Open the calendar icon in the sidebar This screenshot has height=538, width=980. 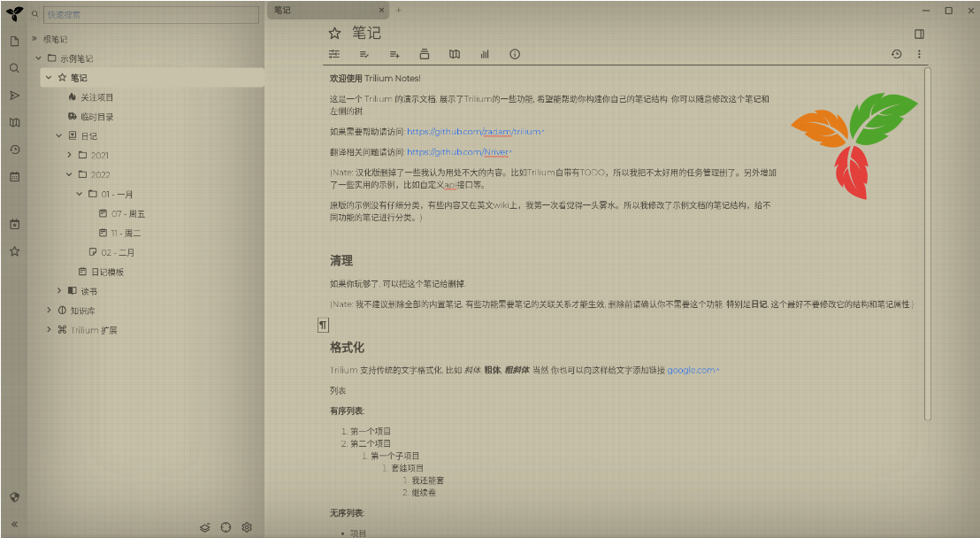click(13, 176)
